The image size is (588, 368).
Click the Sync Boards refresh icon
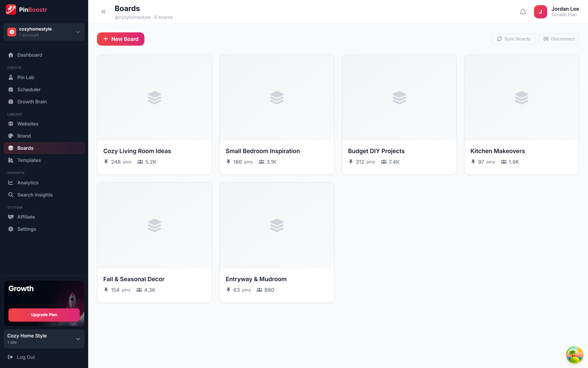[499, 39]
